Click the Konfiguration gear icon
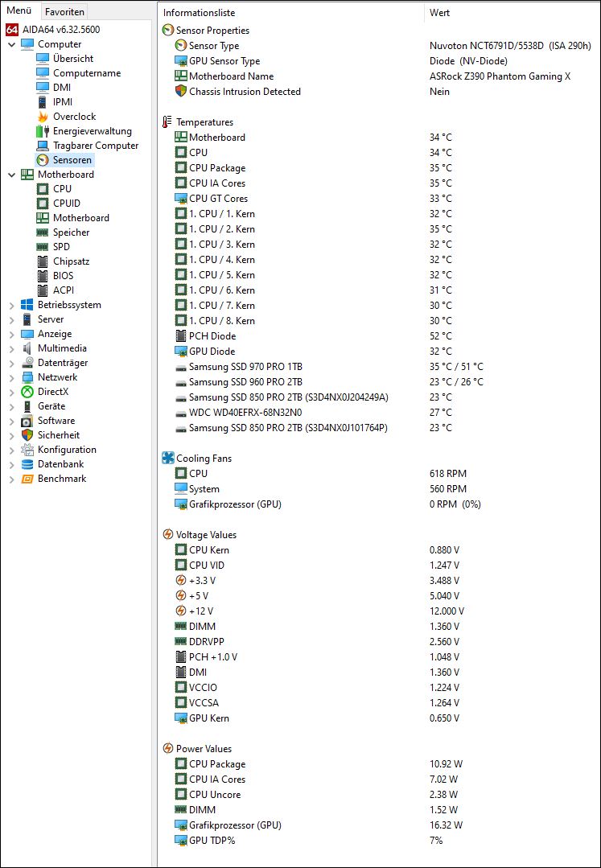 (x=27, y=450)
